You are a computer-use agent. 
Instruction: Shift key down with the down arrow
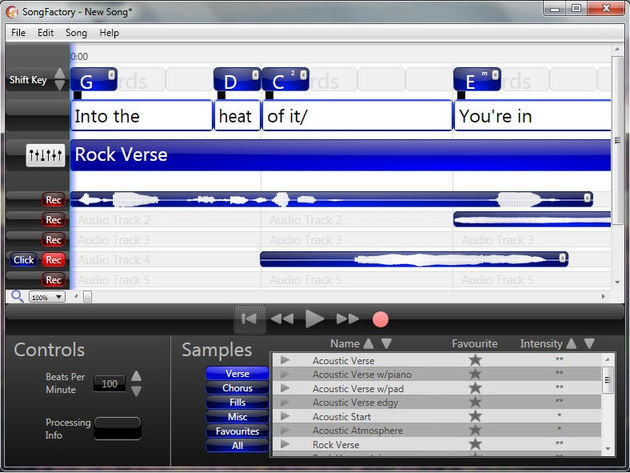click(x=59, y=85)
